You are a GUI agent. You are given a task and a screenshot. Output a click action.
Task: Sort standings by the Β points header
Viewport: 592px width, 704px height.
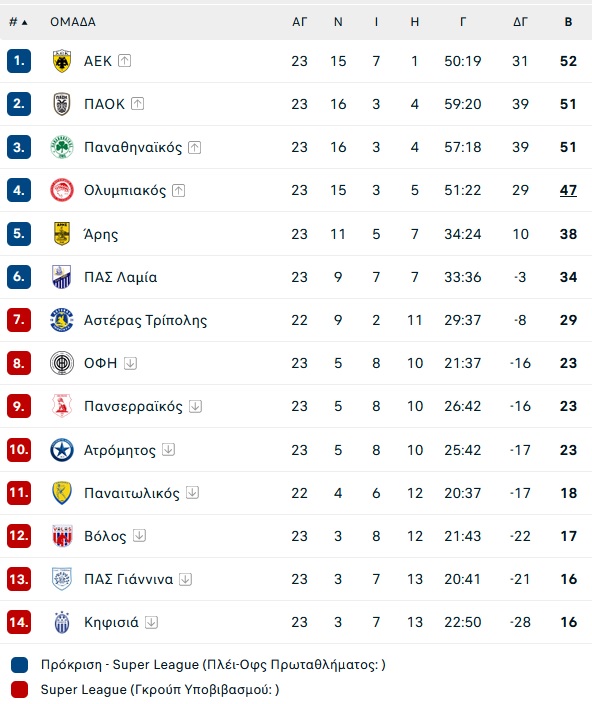[x=568, y=22]
